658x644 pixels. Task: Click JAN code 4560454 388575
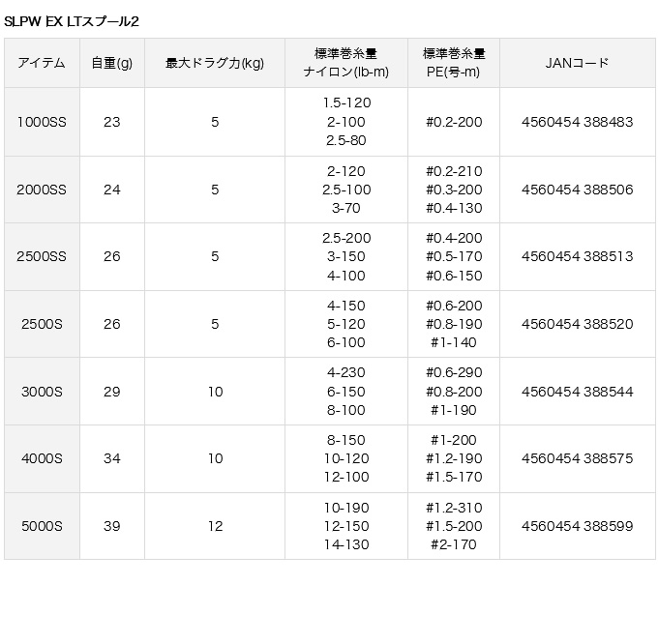pyautogui.click(x=577, y=458)
